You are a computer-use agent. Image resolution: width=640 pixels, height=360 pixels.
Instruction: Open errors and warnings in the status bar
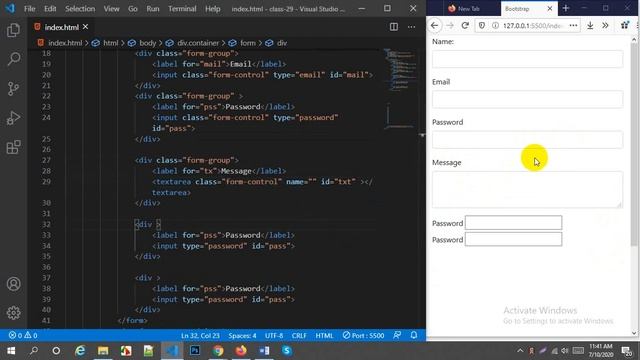[23, 336]
